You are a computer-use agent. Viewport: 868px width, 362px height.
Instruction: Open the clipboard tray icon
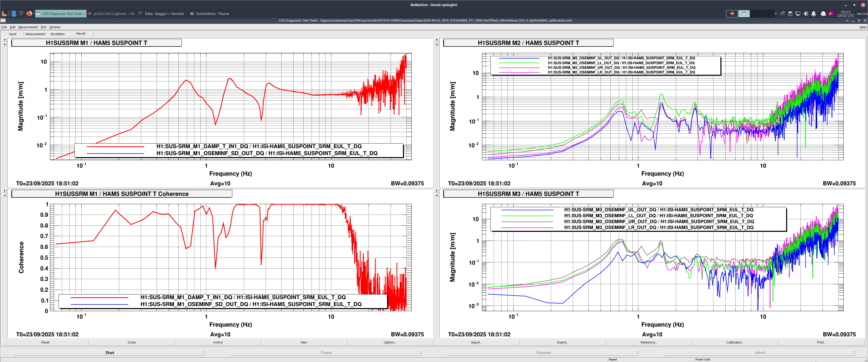pos(790,14)
